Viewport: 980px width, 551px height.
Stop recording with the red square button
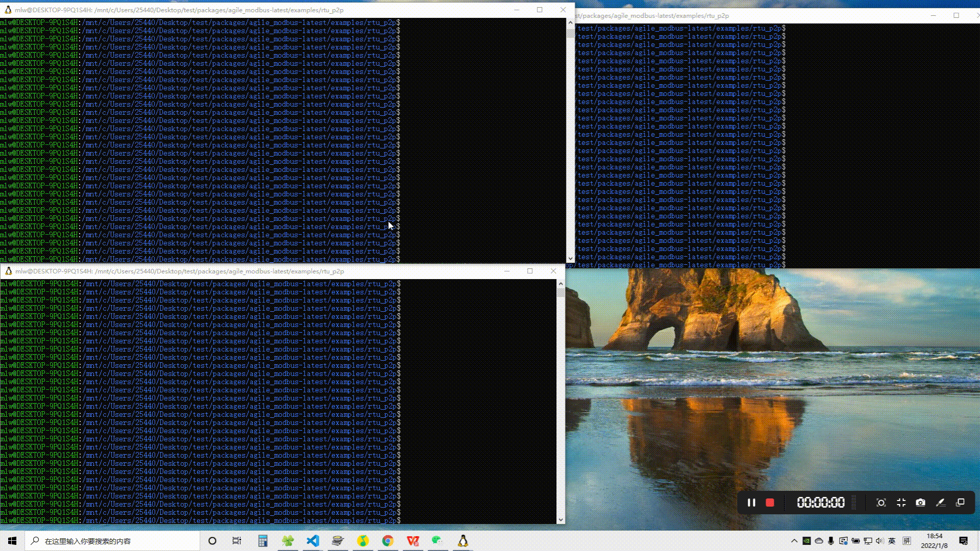click(770, 503)
